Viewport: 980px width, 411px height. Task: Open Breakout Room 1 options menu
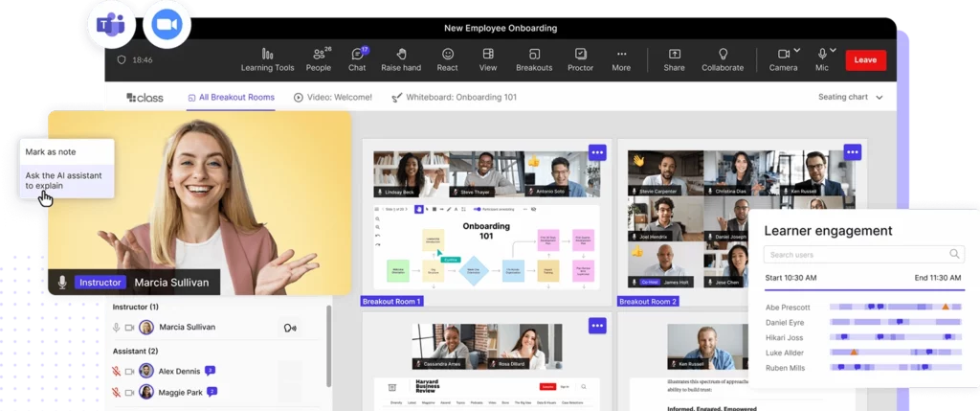click(597, 152)
